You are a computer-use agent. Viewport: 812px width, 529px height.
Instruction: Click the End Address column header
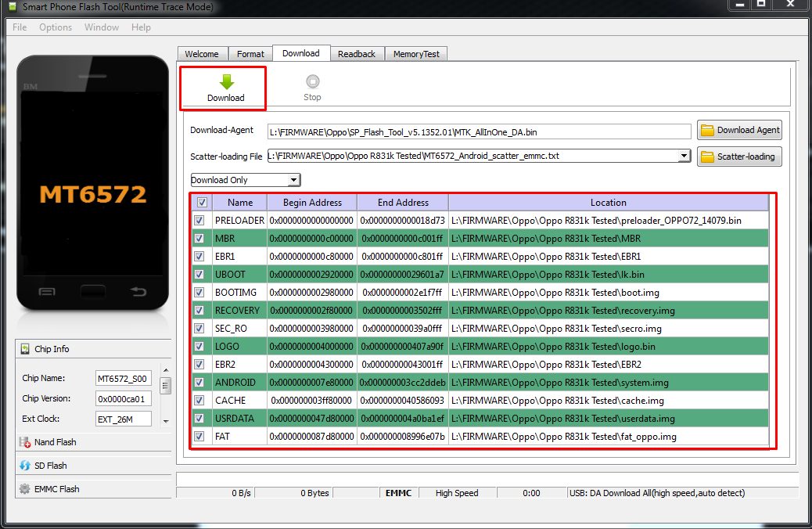(x=403, y=203)
